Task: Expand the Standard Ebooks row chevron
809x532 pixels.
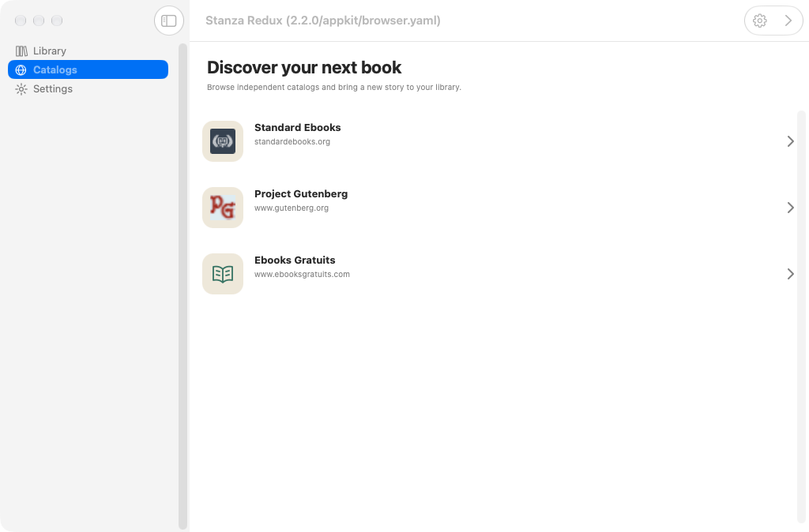Action: click(790, 141)
